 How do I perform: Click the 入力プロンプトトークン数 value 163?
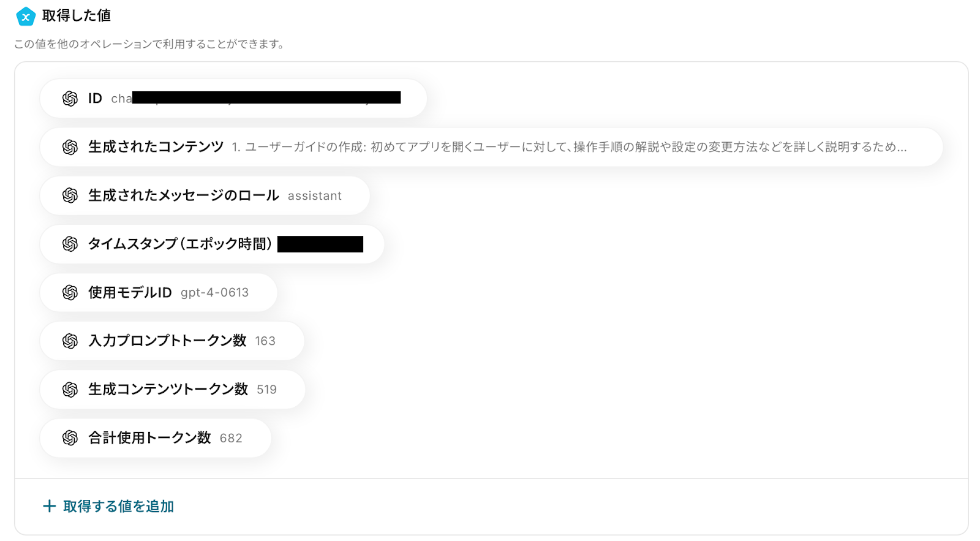click(x=265, y=341)
